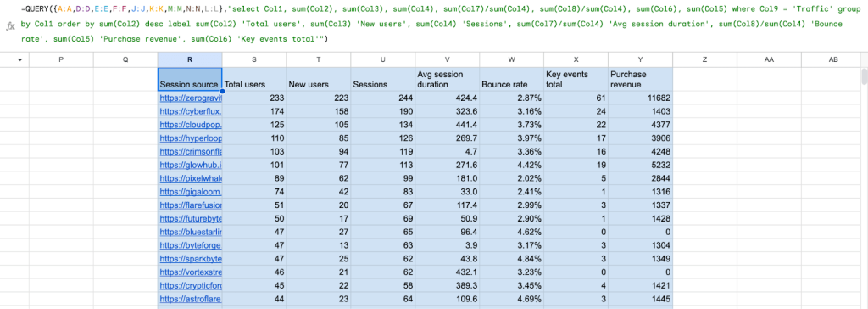Screen dimensions: 868x309
Task: Select the 'Key events total' header cell
Action: (576, 79)
